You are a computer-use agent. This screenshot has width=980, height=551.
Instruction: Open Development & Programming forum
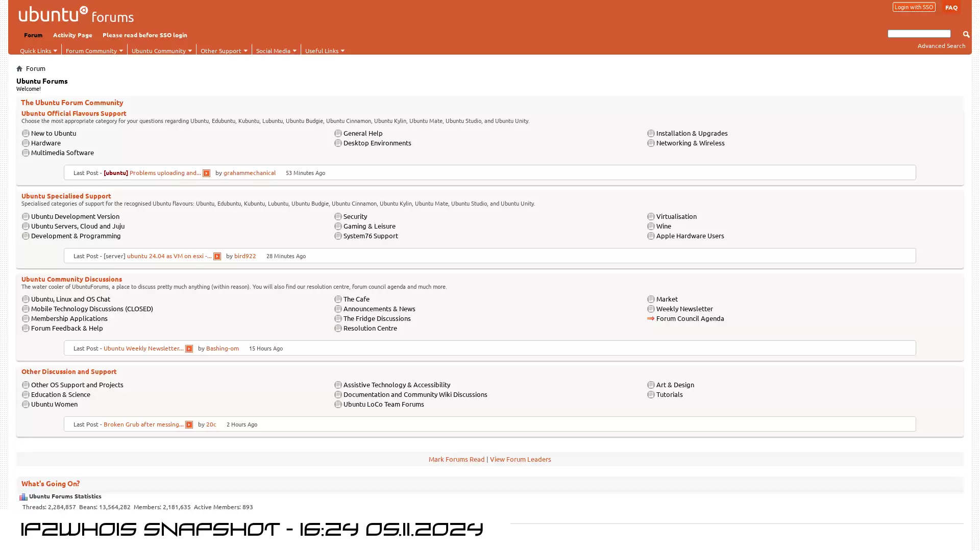pos(76,236)
